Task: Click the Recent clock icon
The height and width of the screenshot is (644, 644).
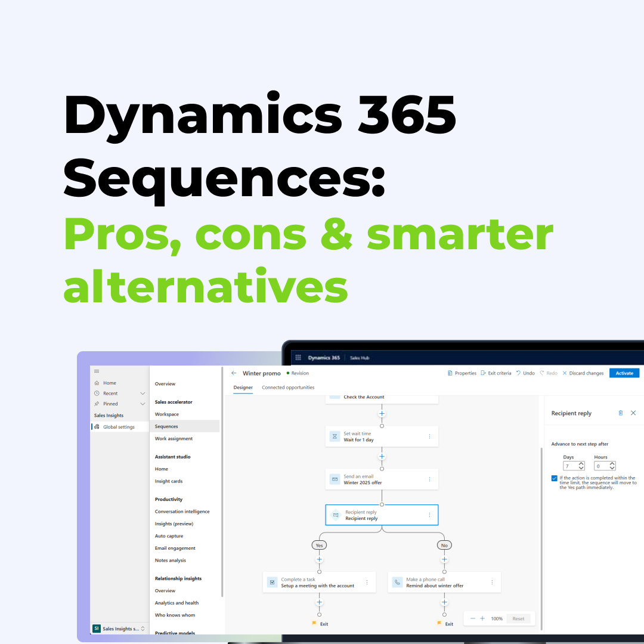Action: pos(97,394)
